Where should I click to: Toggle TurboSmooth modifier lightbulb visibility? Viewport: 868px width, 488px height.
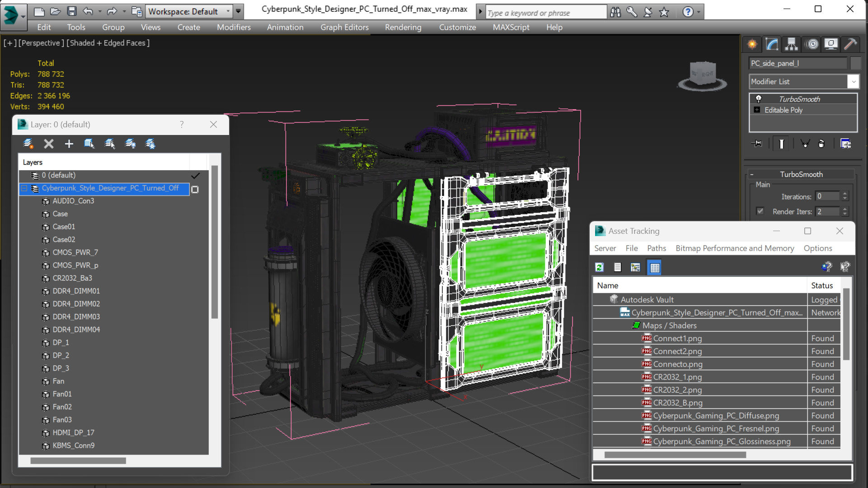click(x=758, y=99)
